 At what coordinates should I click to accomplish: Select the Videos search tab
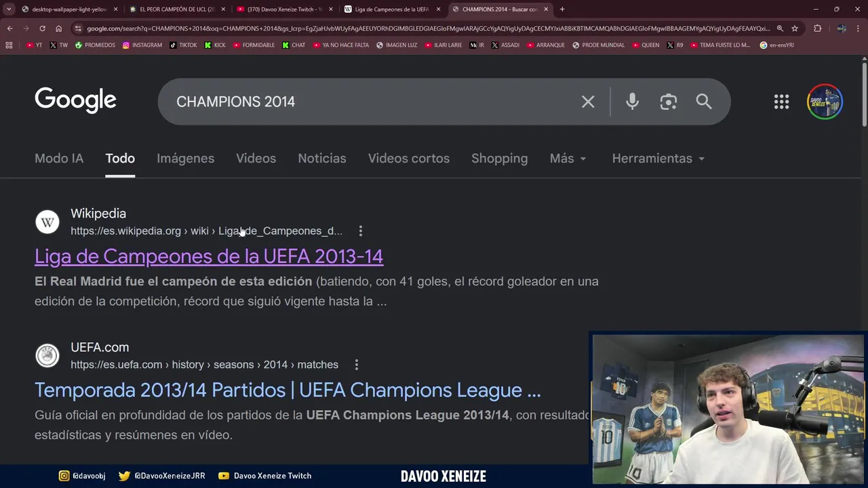coord(256,159)
